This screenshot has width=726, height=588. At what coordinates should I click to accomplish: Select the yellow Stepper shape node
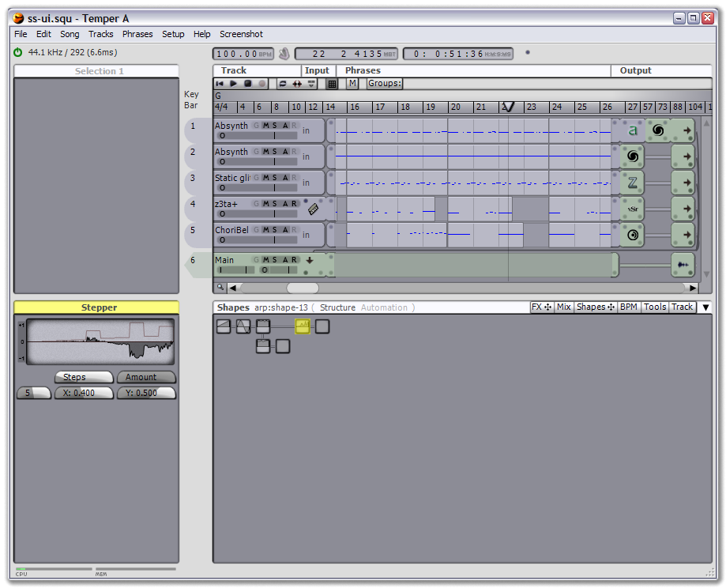pyautogui.click(x=303, y=326)
